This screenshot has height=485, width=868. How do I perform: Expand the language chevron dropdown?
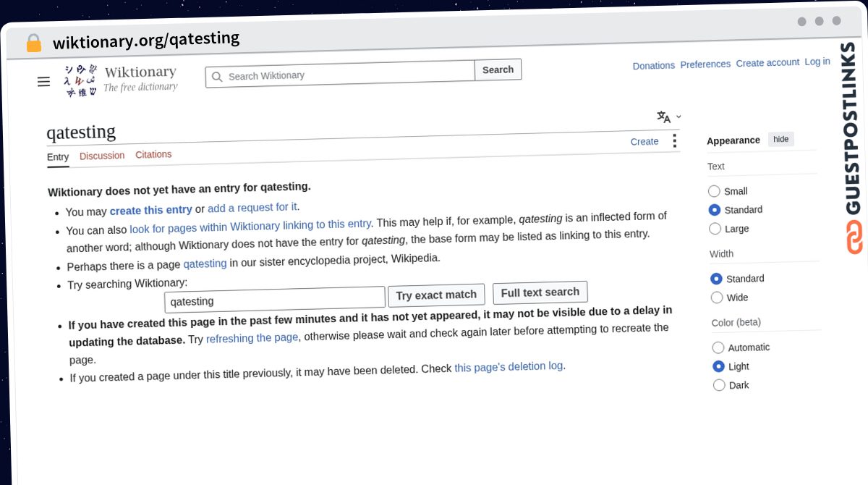[x=678, y=117]
